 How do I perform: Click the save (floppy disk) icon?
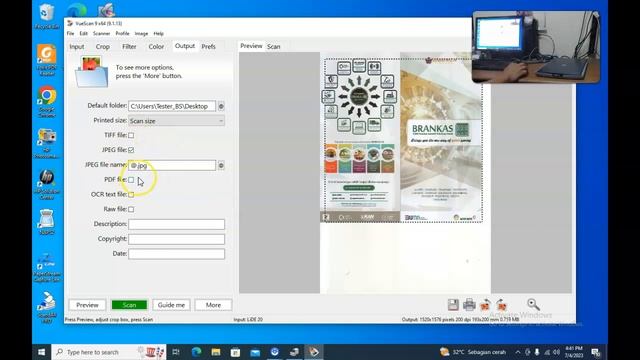(453, 305)
